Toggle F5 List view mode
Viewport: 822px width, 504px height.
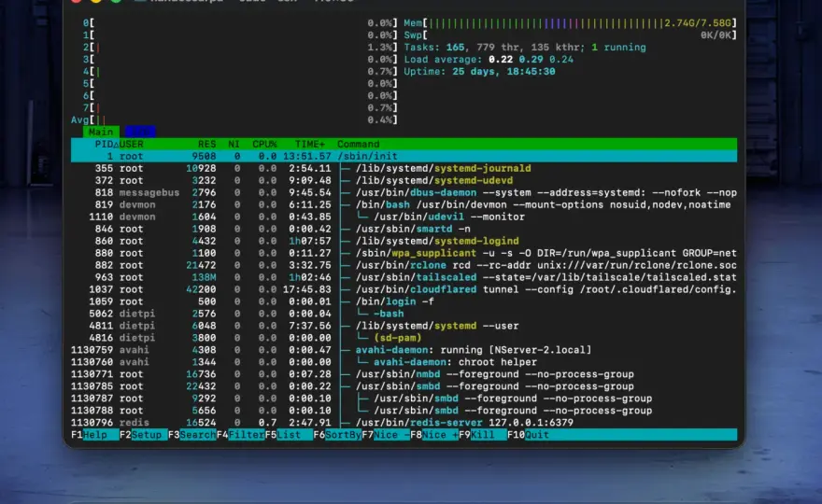[289, 435]
